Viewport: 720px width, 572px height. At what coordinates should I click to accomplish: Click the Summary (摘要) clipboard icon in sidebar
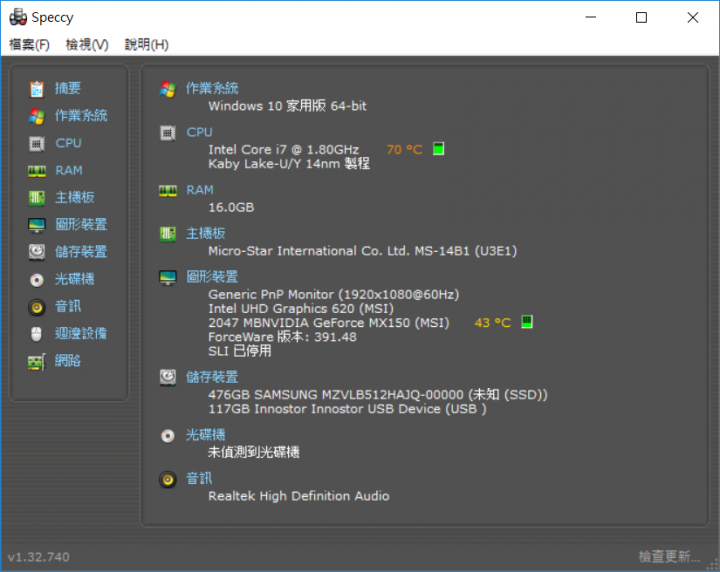[x=37, y=89]
